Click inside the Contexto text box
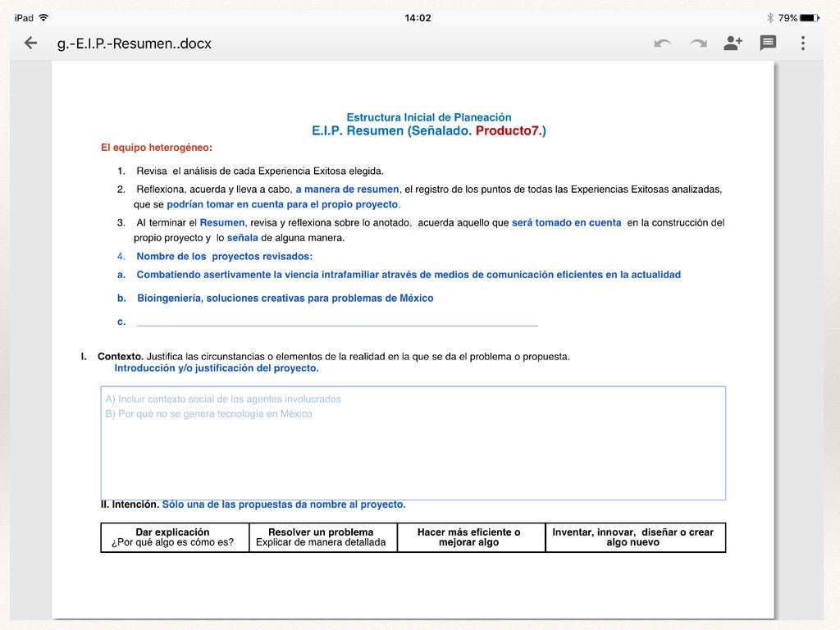This screenshot has width=840, height=630. [413, 443]
